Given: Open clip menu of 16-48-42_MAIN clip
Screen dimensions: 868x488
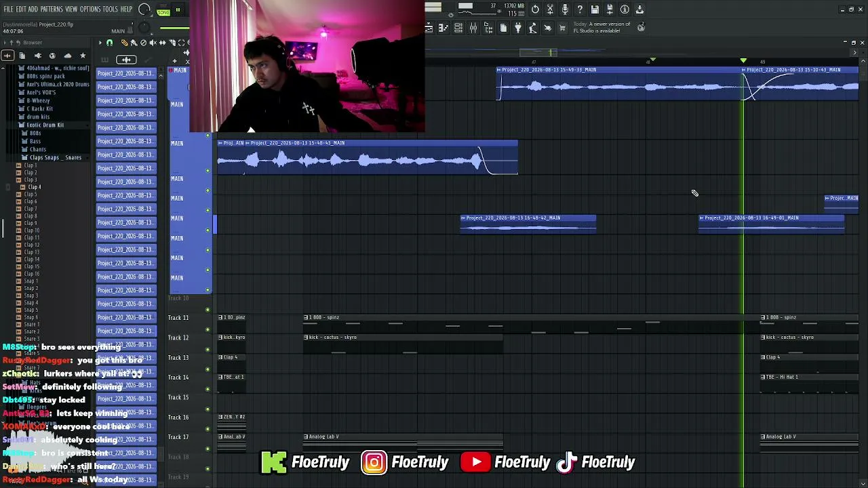Looking at the screenshot, I should pyautogui.click(x=463, y=218).
